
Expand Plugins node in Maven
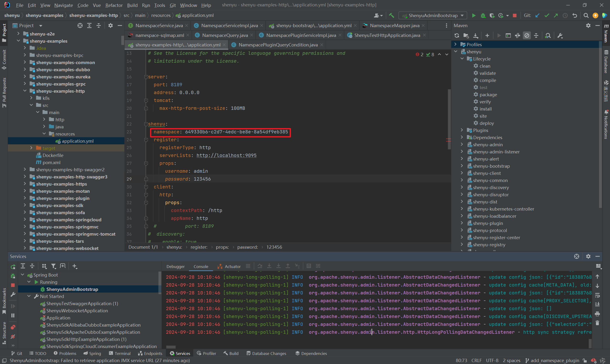coord(462,130)
